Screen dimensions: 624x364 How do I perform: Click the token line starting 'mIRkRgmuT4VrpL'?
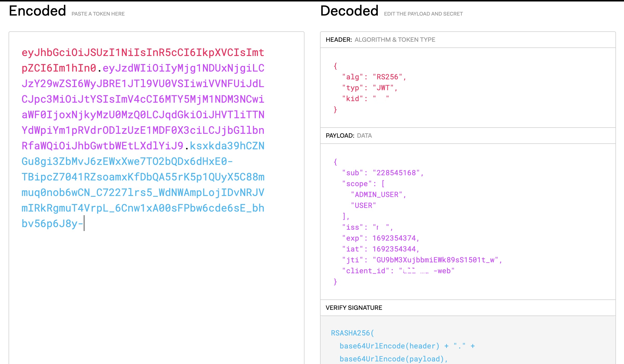click(x=143, y=208)
